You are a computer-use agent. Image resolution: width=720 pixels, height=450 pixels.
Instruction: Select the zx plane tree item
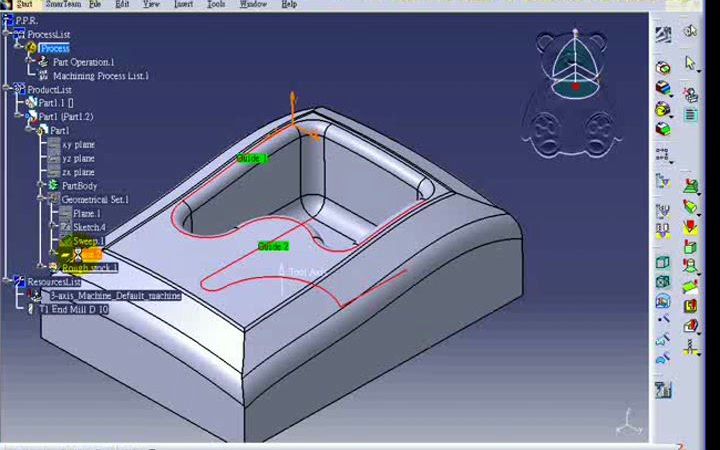click(x=79, y=172)
